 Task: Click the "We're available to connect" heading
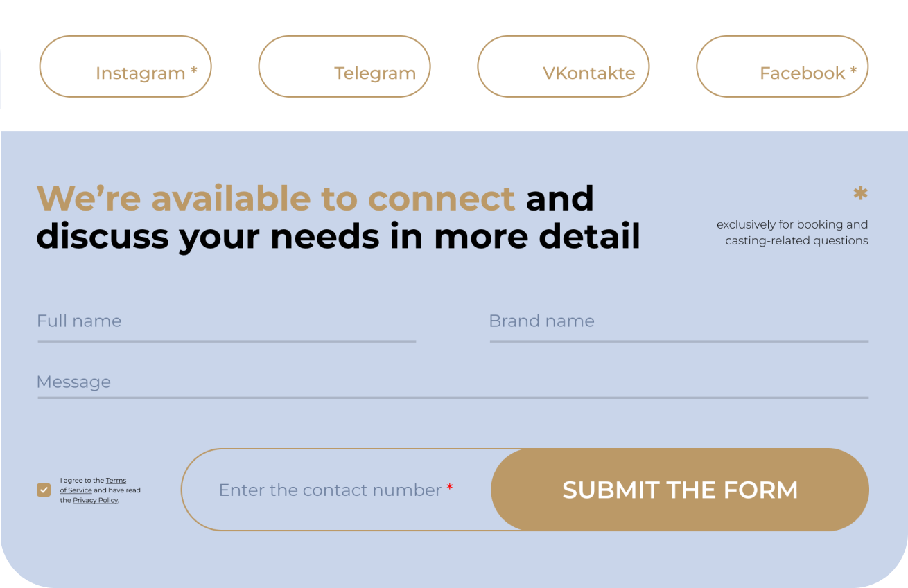click(275, 199)
